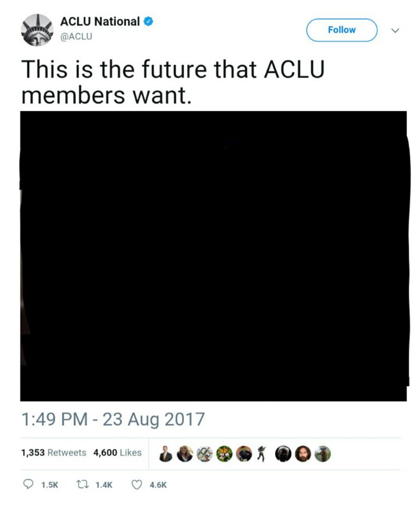Follow the ACLU National account
This screenshot has height=507, width=420.
click(x=342, y=30)
